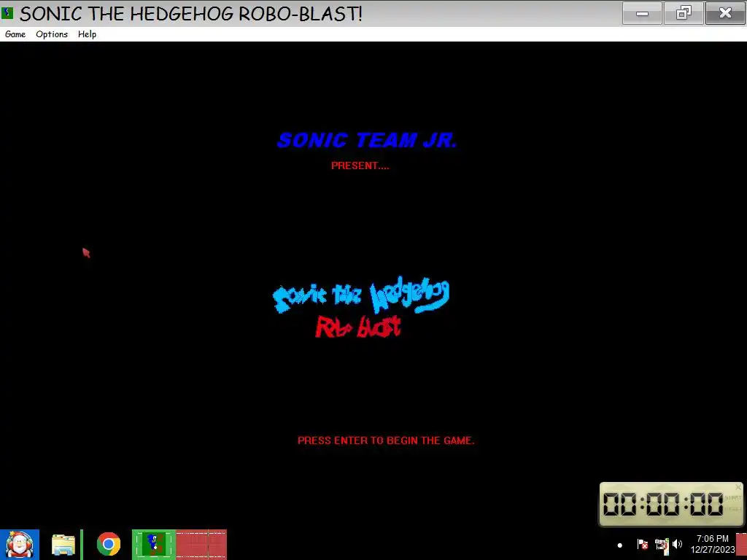Select the Sonic game taskbar icon
The height and width of the screenshot is (560, 747).
click(x=154, y=544)
